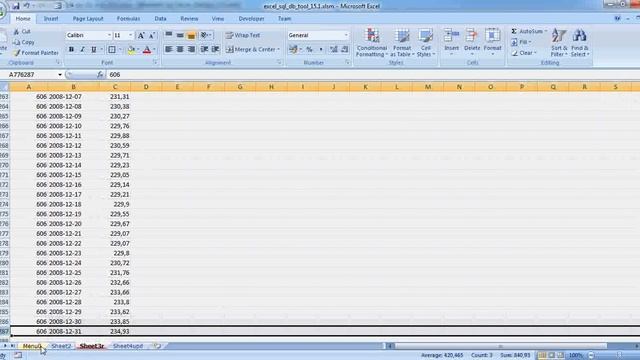This screenshot has height=360, width=640.
Task: Toggle Underline formatting
Action: pyautogui.click(x=93, y=49)
